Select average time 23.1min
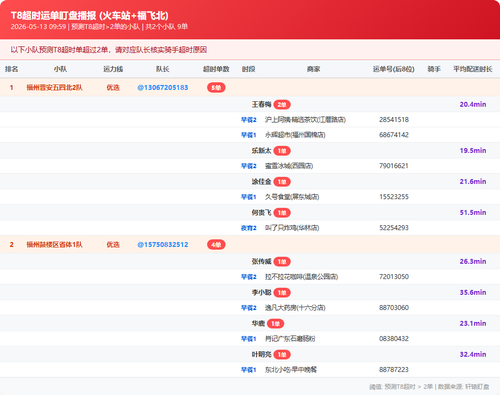The image size is (500, 395). point(473,324)
